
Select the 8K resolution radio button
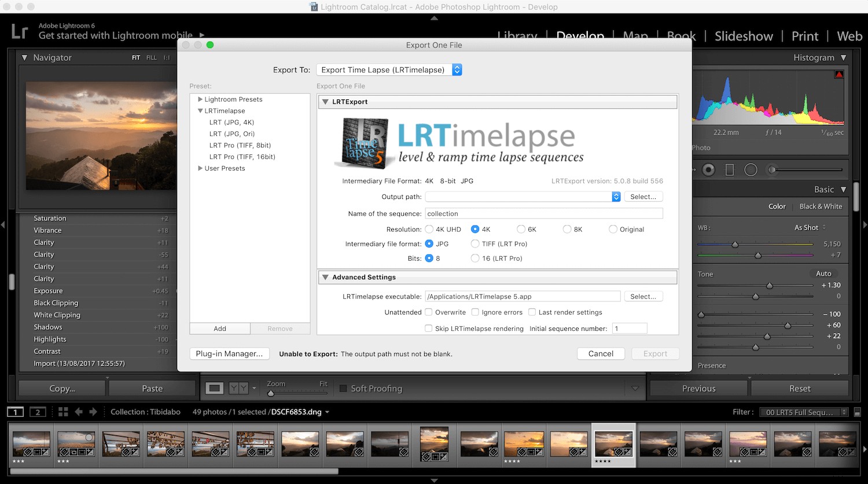pos(567,229)
